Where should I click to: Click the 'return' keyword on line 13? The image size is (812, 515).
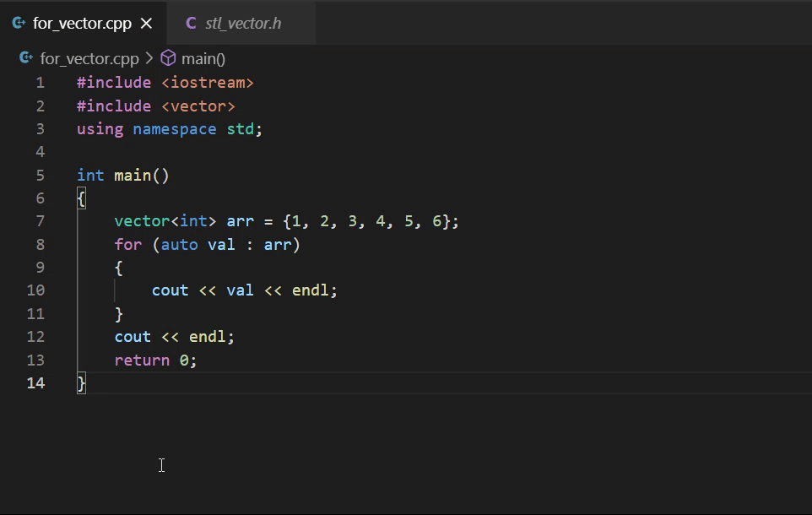142,360
